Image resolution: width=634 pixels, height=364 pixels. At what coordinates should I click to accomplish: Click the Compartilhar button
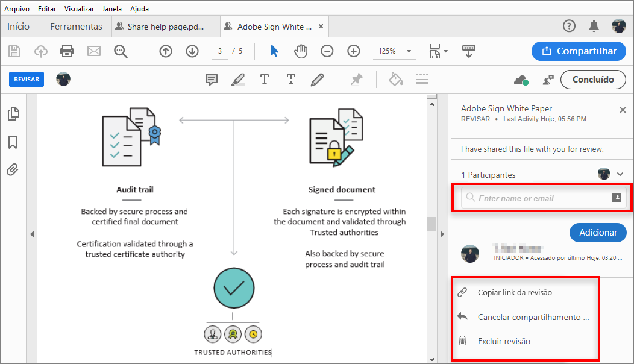tap(579, 51)
